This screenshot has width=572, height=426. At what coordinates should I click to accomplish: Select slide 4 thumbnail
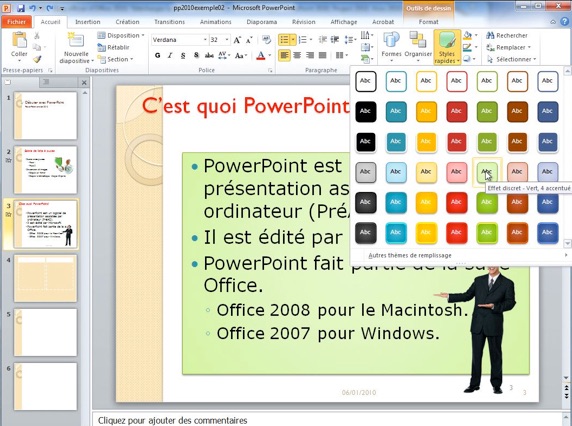tap(46, 278)
